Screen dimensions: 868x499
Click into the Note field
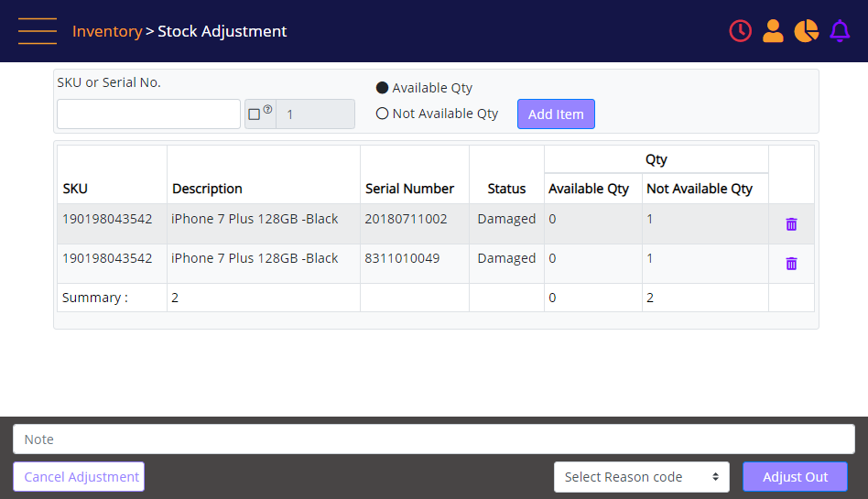point(434,439)
